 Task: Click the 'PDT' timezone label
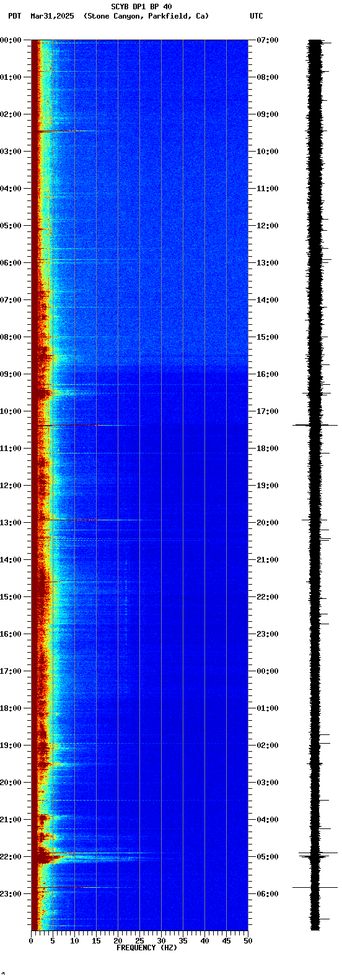coord(14,16)
